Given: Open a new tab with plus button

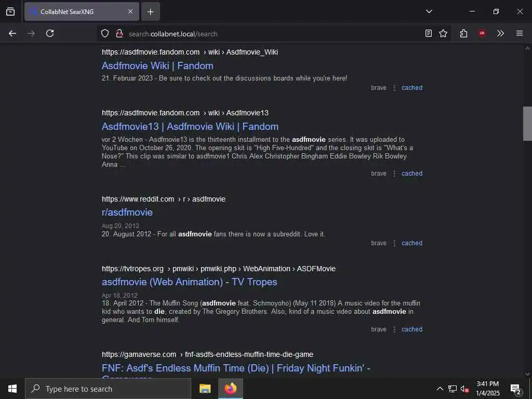Looking at the screenshot, I should click(150, 11).
